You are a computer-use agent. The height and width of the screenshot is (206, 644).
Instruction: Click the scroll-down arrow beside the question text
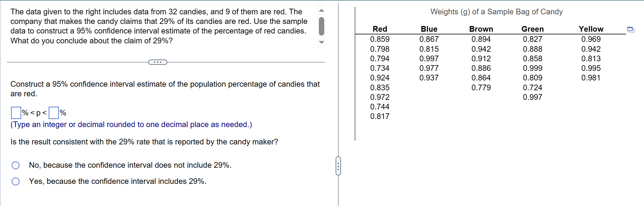[321, 43]
